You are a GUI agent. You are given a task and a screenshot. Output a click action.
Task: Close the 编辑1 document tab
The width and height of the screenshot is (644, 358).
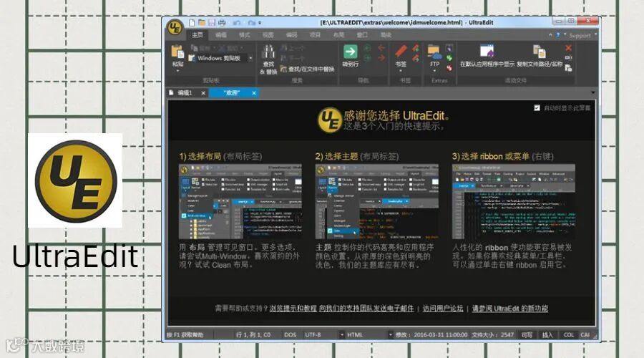203,93
